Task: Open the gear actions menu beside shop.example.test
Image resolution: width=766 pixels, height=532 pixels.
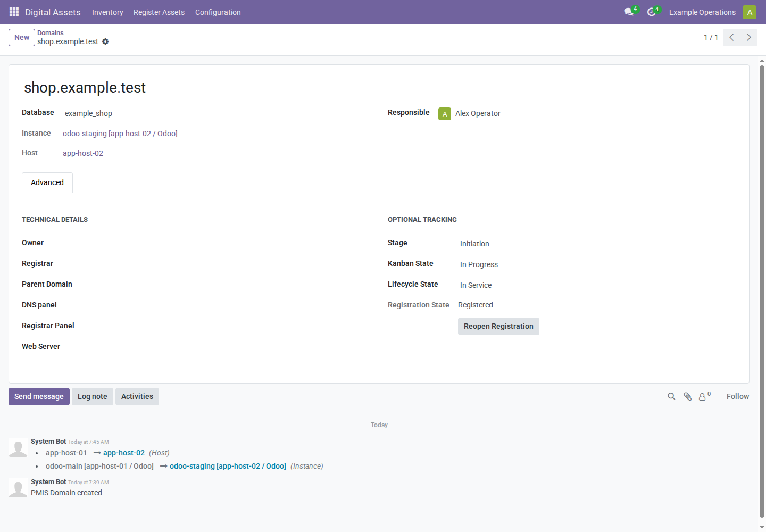Action: click(x=105, y=41)
